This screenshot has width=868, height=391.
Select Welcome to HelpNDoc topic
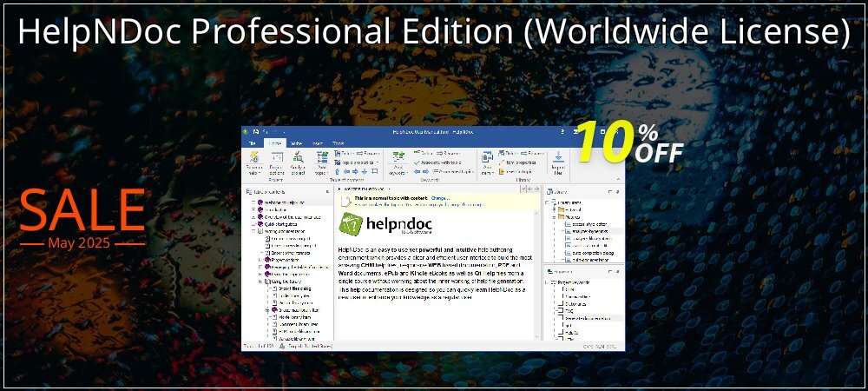285,202
